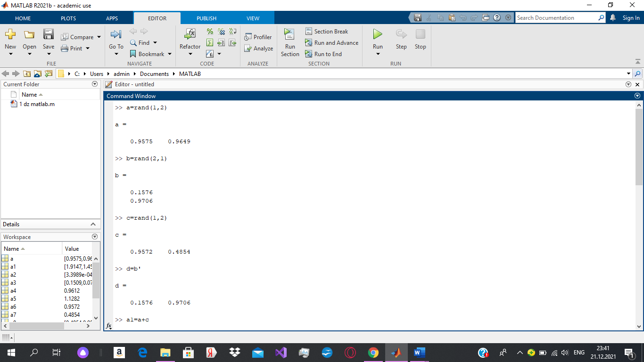
Task: Click the Go To icon
Action: click(116, 34)
